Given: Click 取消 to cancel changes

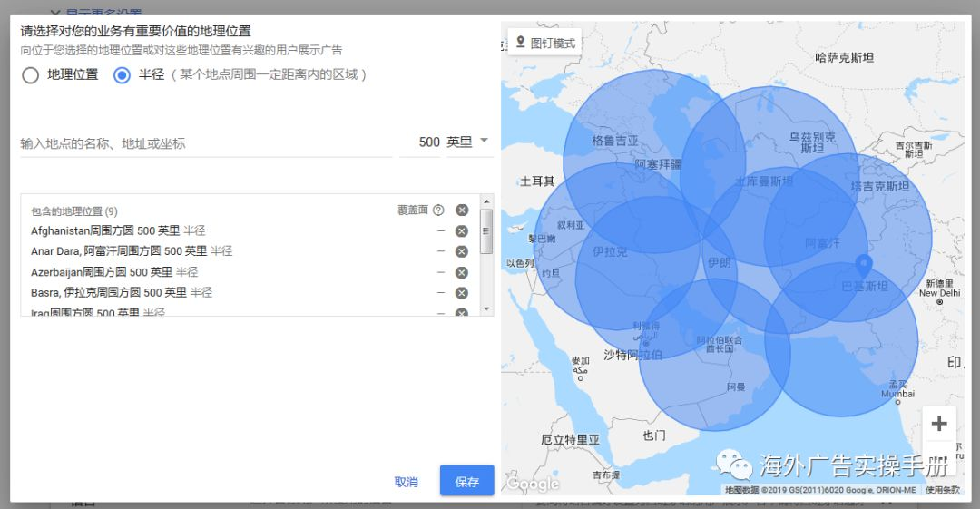Looking at the screenshot, I should click(x=407, y=482).
